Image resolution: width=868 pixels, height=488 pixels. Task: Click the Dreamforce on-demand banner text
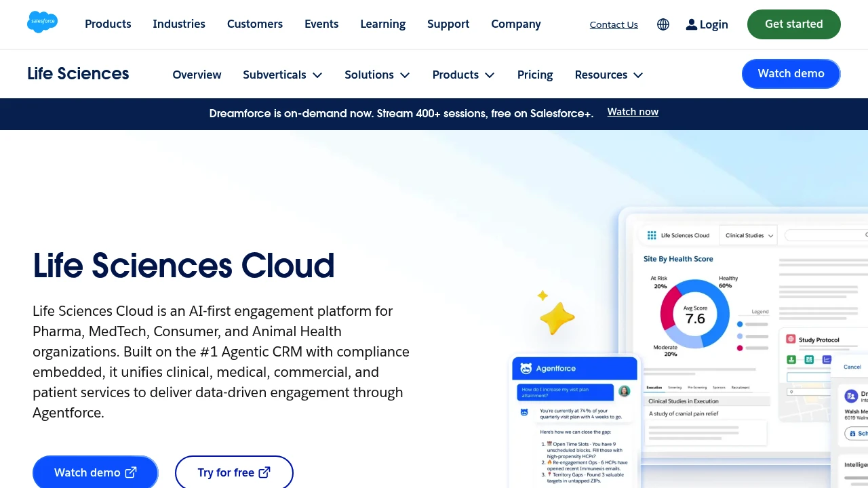coord(401,113)
